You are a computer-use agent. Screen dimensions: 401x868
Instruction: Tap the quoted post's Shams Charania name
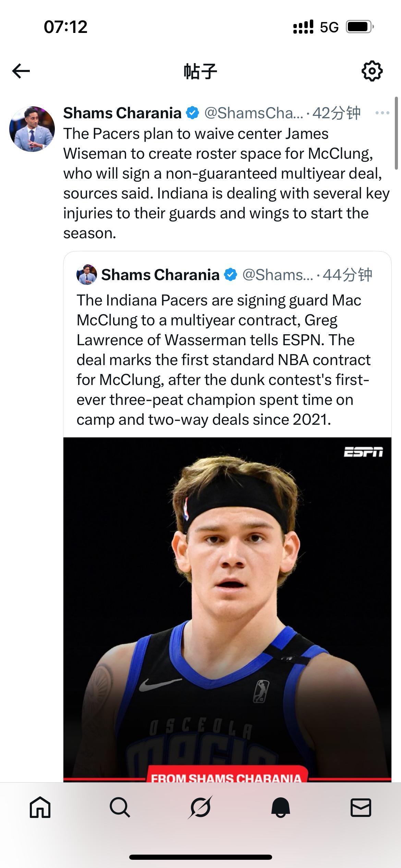(x=160, y=275)
